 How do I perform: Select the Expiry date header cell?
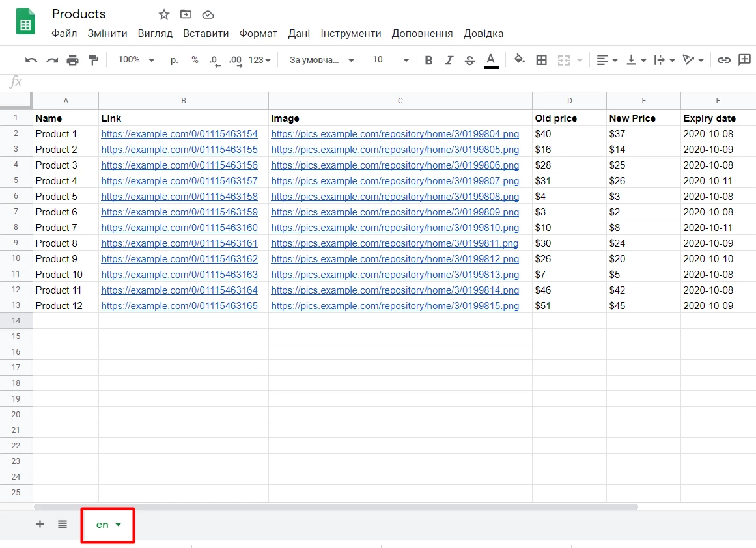(x=718, y=118)
